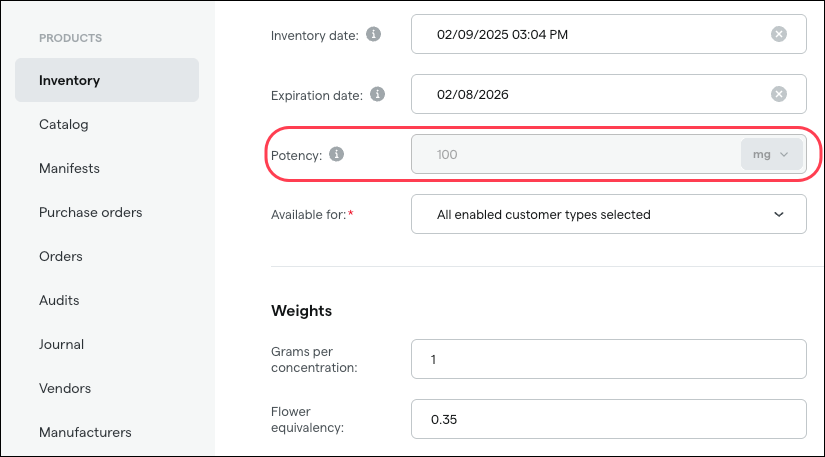Screen dimensions: 825x457
Task: Click the Expiration date input field
Action: pyautogui.click(x=609, y=94)
